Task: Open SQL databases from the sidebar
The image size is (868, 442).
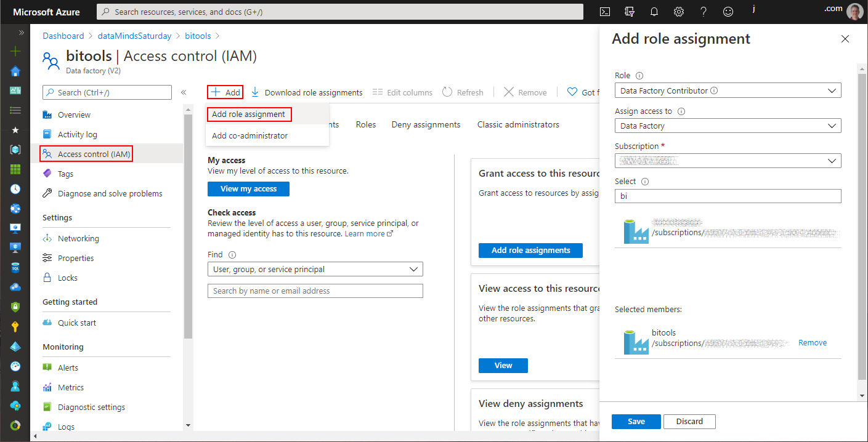Action: (14, 267)
